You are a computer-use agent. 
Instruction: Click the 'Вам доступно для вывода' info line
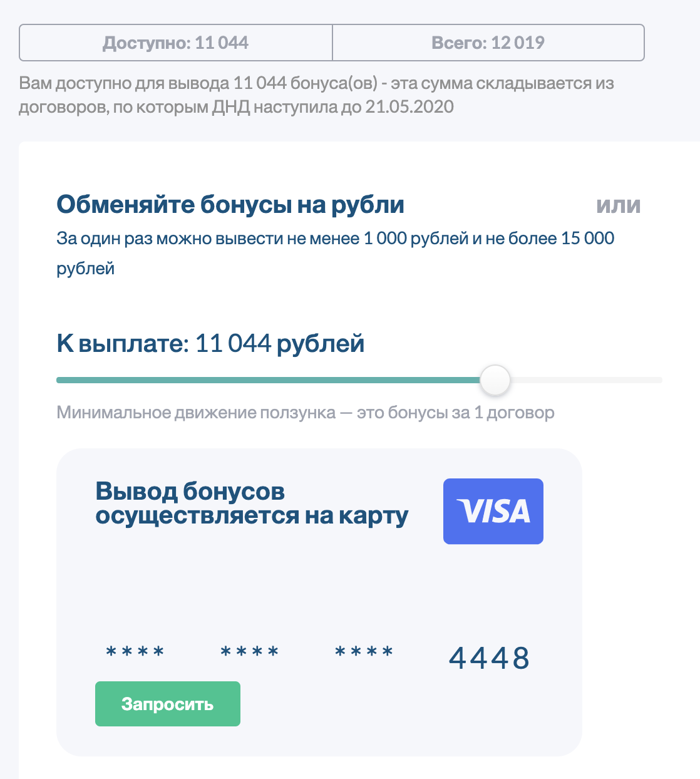(x=316, y=83)
